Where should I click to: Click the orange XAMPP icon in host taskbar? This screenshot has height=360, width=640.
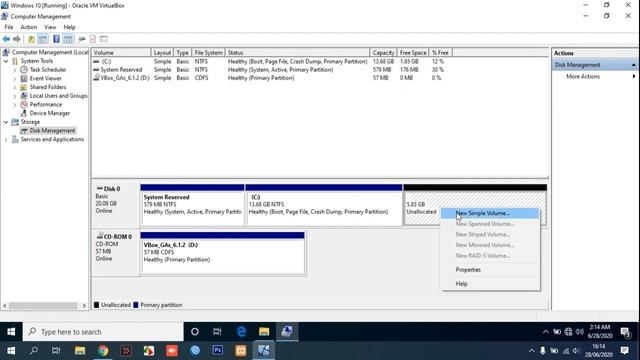(x=240, y=351)
